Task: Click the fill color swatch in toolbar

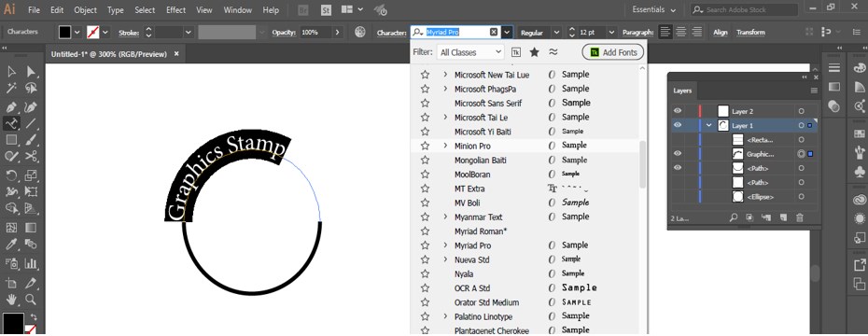Action: pos(13,323)
